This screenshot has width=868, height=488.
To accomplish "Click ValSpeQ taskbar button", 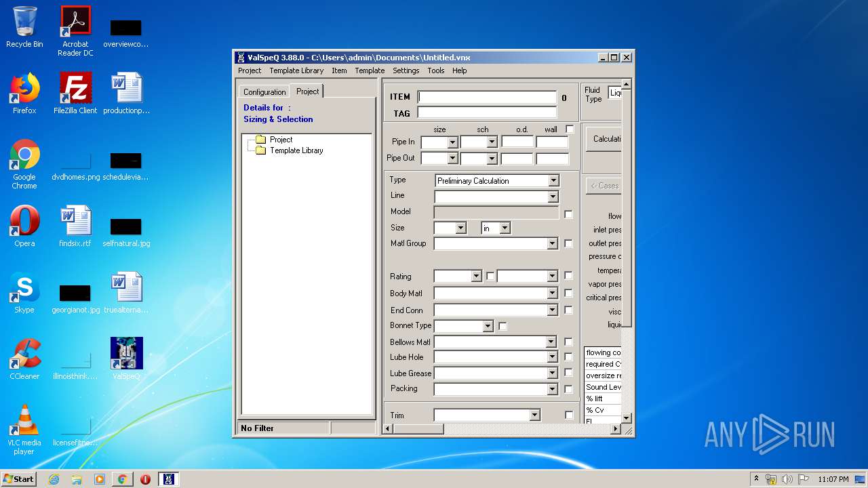I will pos(168,479).
